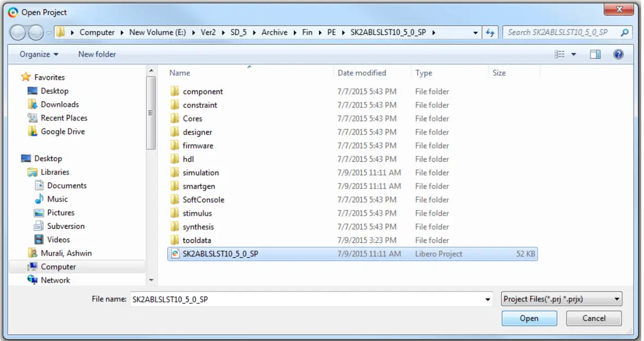Select the hdl folder name
The height and width of the screenshot is (341, 644).
[x=188, y=159]
